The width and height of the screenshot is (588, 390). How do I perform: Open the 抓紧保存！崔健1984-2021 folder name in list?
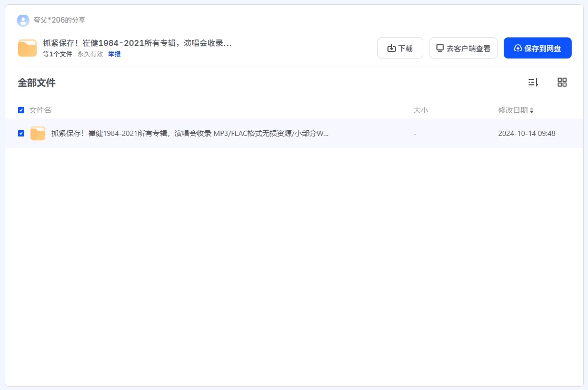(x=190, y=134)
